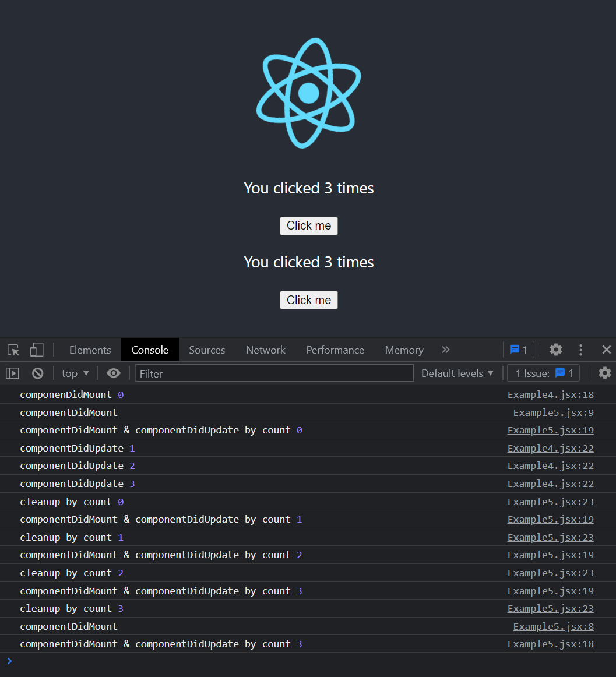Image resolution: width=616 pixels, height=677 pixels.
Task: Open Example5.jsx:23 link for cleanup count 1
Action: 550,538
